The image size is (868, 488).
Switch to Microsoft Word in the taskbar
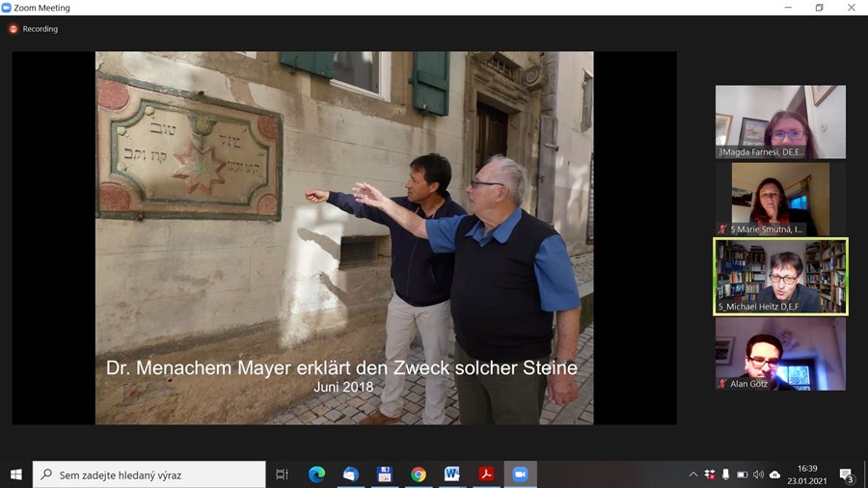(x=452, y=474)
